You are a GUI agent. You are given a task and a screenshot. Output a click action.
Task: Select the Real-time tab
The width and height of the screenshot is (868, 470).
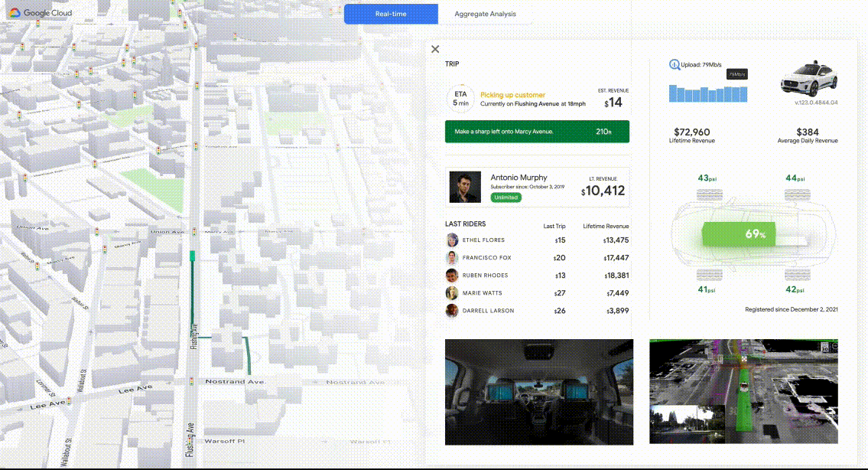click(391, 14)
